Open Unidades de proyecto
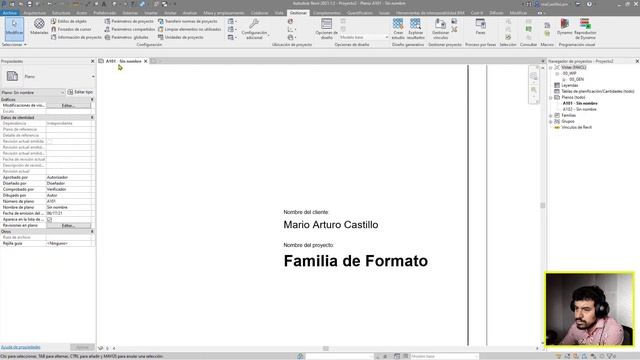640x360 pixels. (x=181, y=37)
